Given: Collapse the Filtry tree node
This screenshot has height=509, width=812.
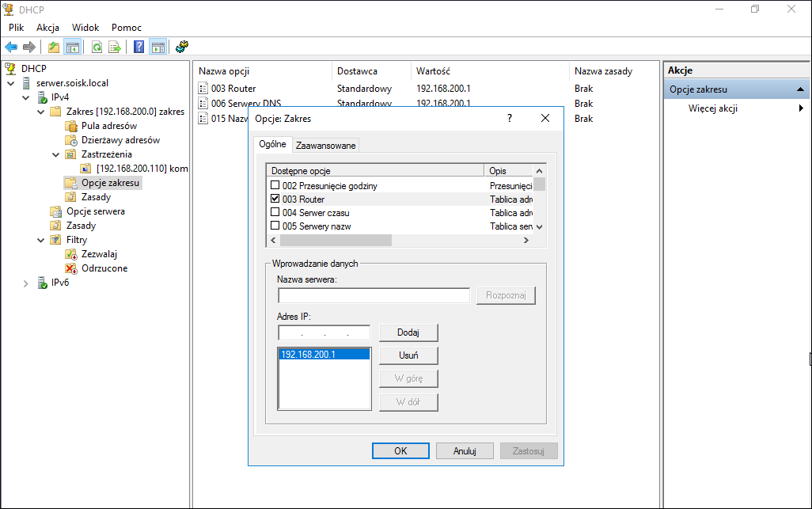Looking at the screenshot, I should [x=41, y=240].
